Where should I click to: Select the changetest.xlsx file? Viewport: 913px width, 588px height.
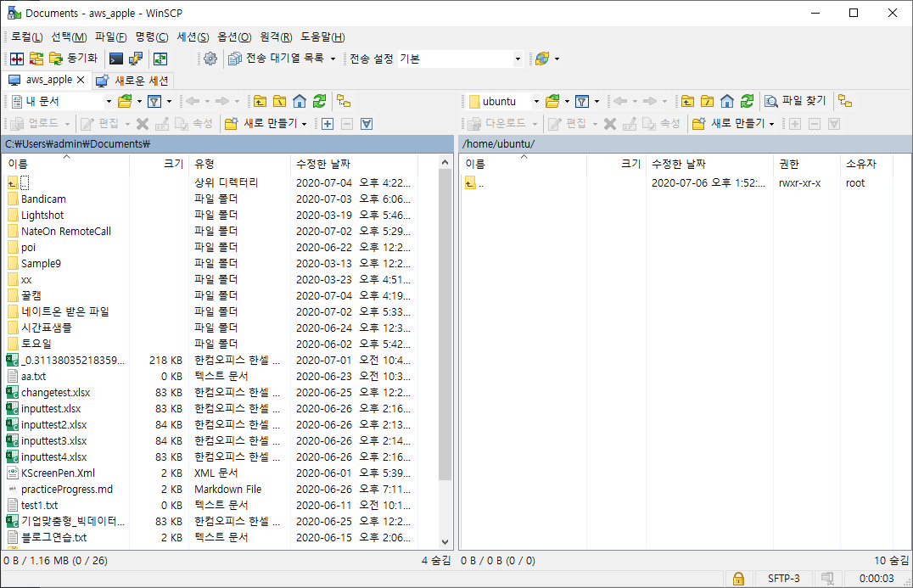(x=55, y=393)
